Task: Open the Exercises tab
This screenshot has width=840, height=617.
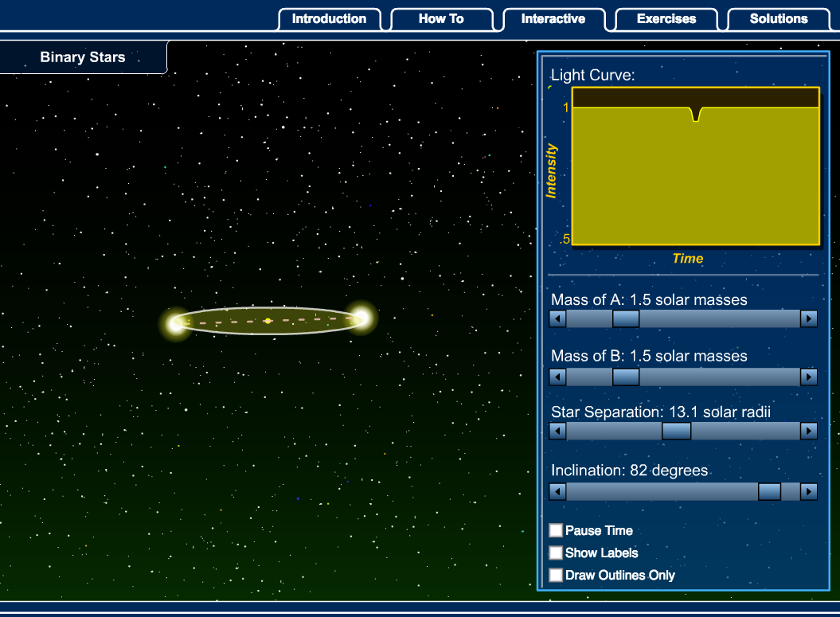Action: point(665,18)
